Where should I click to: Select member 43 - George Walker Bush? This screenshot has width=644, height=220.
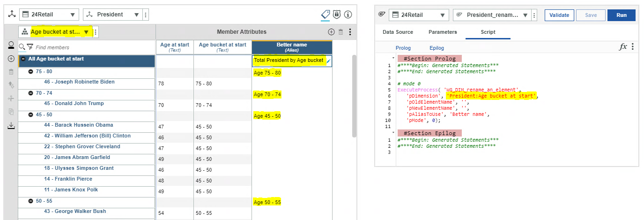[75, 212]
